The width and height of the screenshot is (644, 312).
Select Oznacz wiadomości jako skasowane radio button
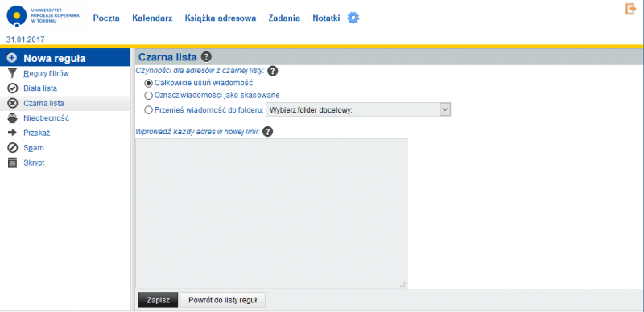(149, 96)
